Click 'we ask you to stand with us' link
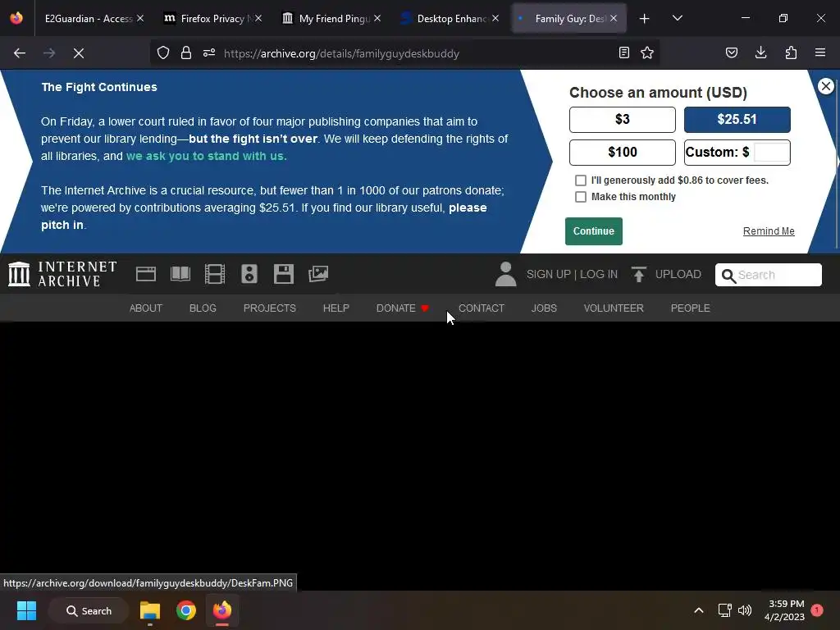This screenshot has height=630, width=840. tap(206, 157)
